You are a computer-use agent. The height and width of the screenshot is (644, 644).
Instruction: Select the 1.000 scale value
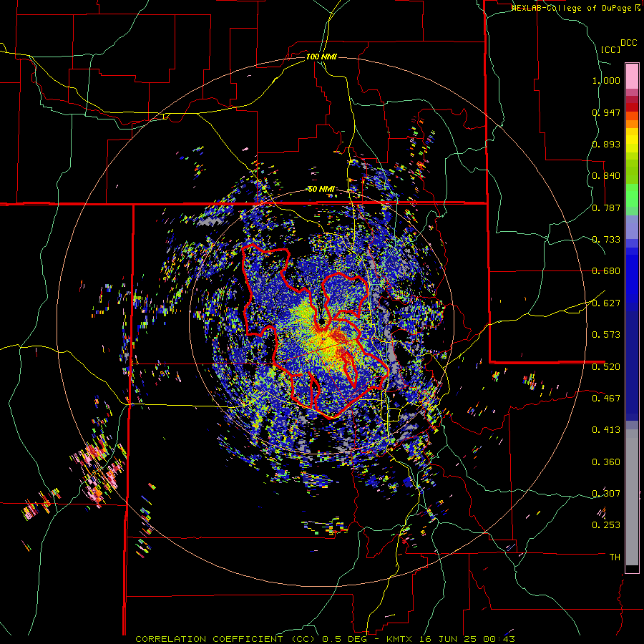click(x=606, y=80)
